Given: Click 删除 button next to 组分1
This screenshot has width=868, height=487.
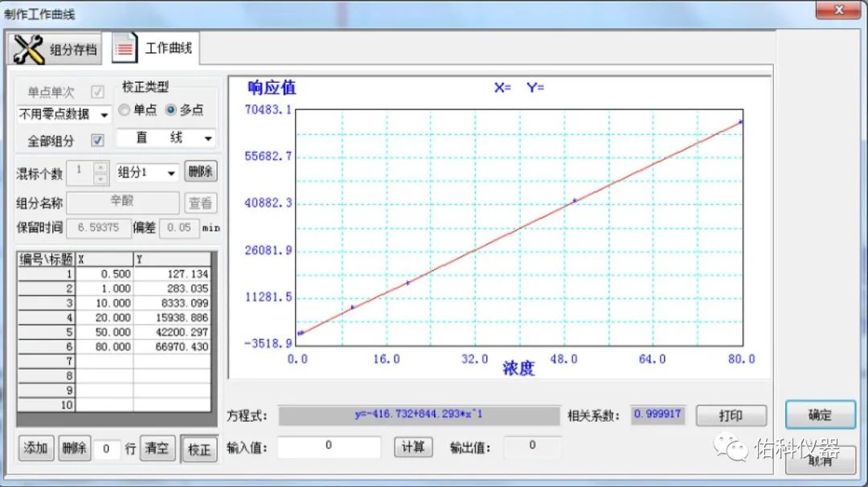Looking at the screenshot, I should 200,171.
